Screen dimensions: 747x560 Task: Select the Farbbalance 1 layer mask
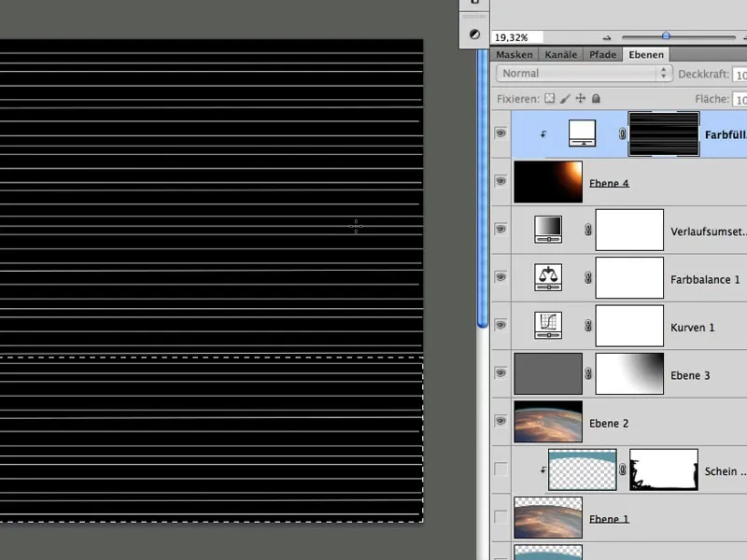click(x=629, y=277)
